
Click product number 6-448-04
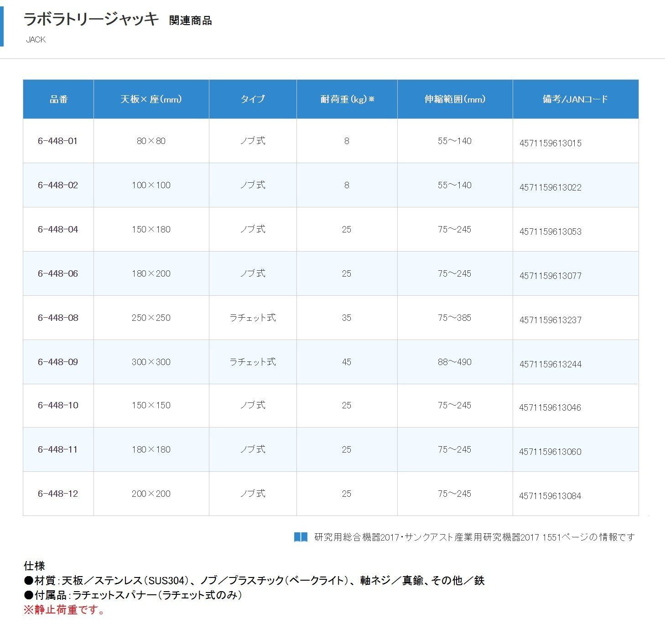click(x=58, y=230)
